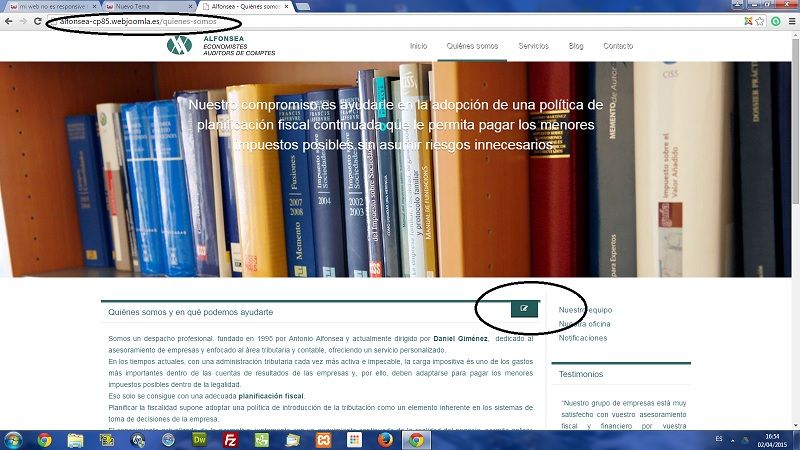
Task: Launch Firefox from the taskbar
Action: pyautogui.click(x=385, y=440)
